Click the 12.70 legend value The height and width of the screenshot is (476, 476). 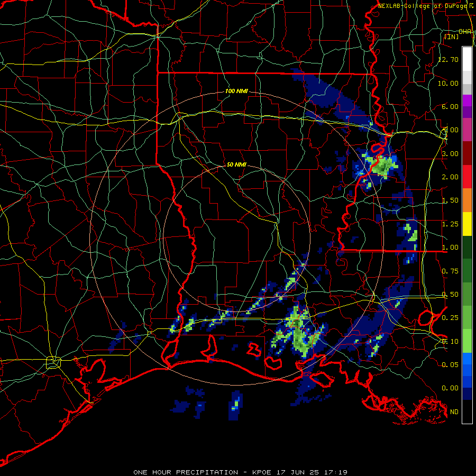pyautogui.click(x=448, y=59)
